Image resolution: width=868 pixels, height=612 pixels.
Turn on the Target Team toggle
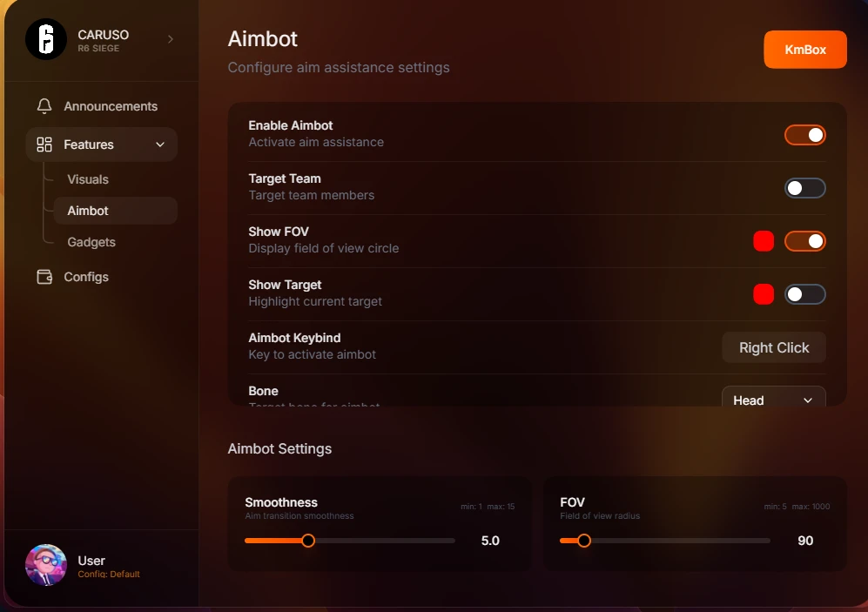tap(805, 188)
